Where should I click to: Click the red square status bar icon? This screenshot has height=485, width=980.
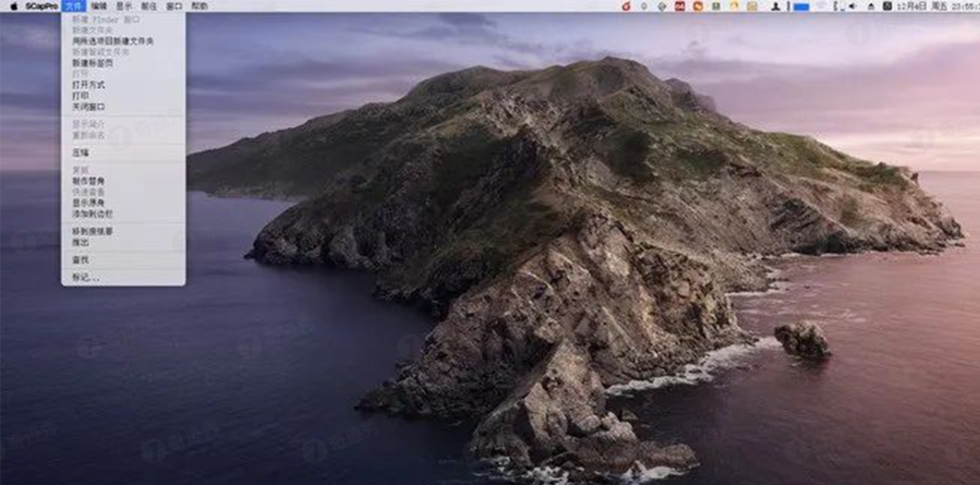click(x=680, y=6)
